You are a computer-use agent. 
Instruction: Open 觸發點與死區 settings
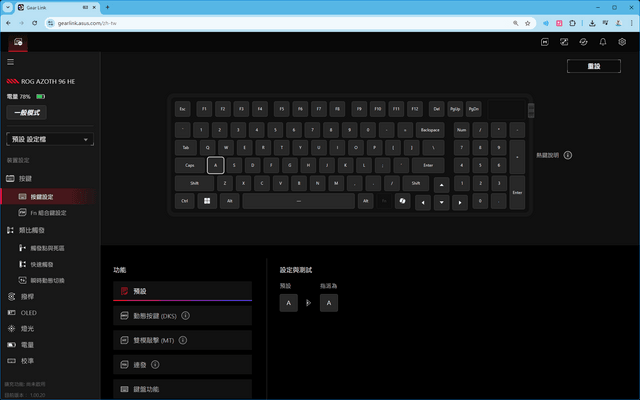point(47,248)
